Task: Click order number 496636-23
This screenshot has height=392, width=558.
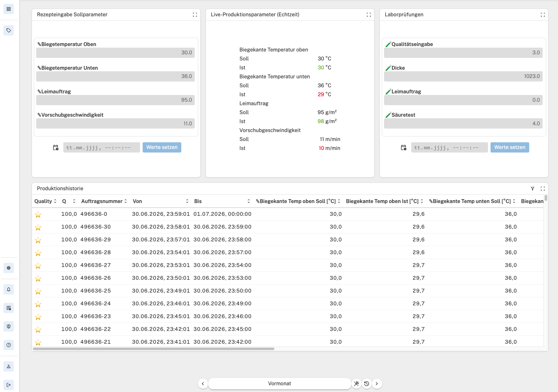Action: (x=96, y=316)
